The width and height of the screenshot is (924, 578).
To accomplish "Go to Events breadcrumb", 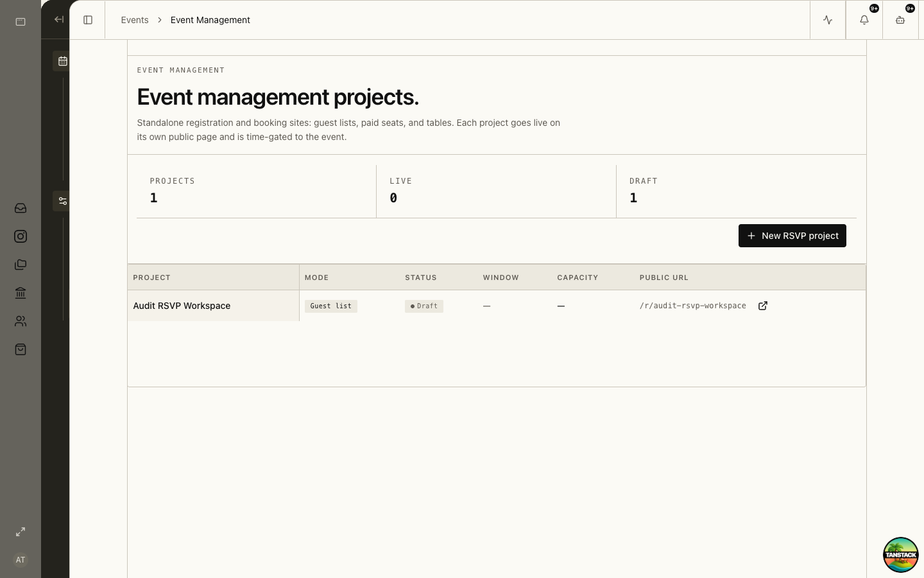I will pos(135,20).
